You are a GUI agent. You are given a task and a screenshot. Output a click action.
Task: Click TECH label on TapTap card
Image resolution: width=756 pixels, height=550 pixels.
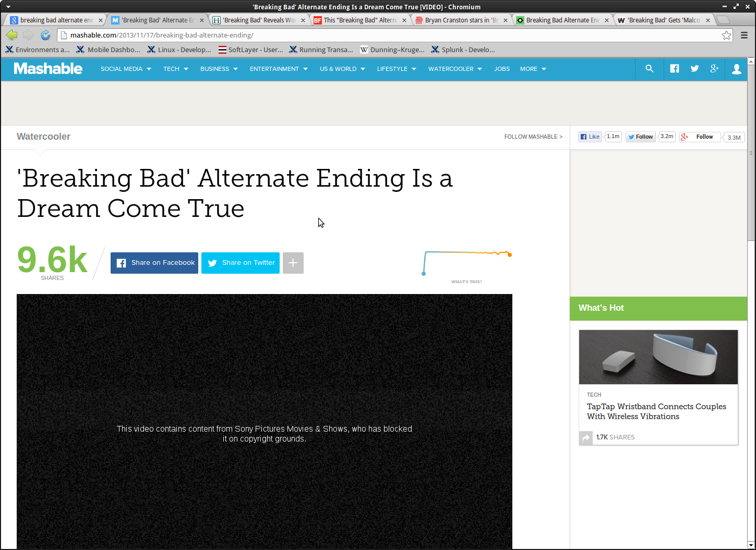(594, 395)
